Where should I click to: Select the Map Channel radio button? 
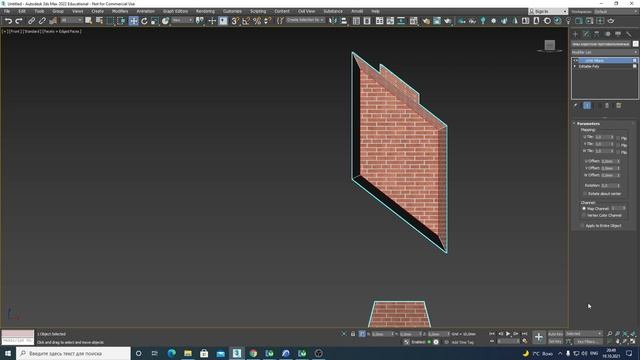pyautogui.click(x=584, y=208)
